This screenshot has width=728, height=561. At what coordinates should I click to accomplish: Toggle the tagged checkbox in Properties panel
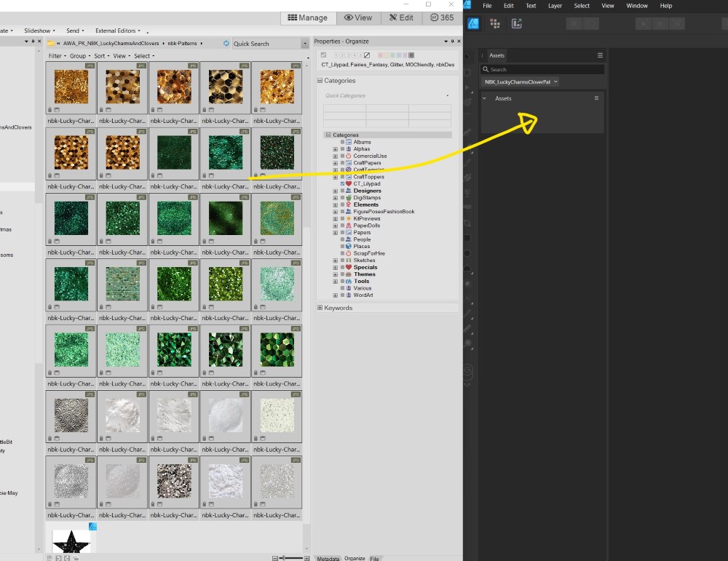pos(324,55)
